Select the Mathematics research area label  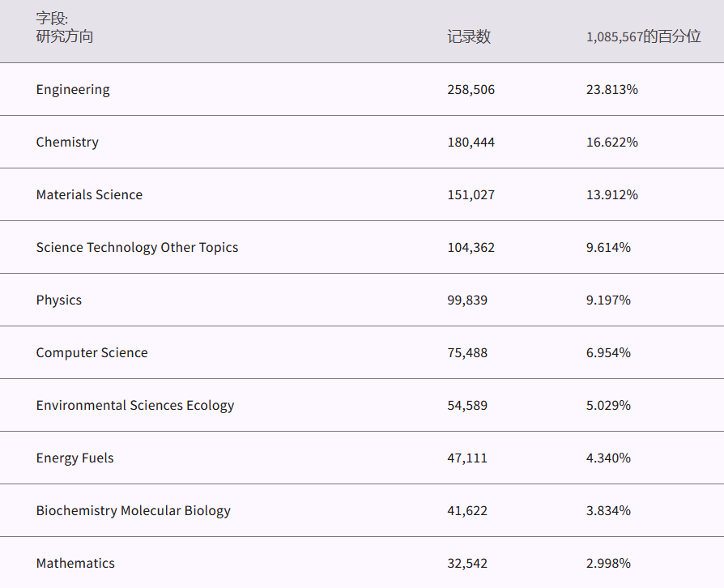click(x=75, y=564)
